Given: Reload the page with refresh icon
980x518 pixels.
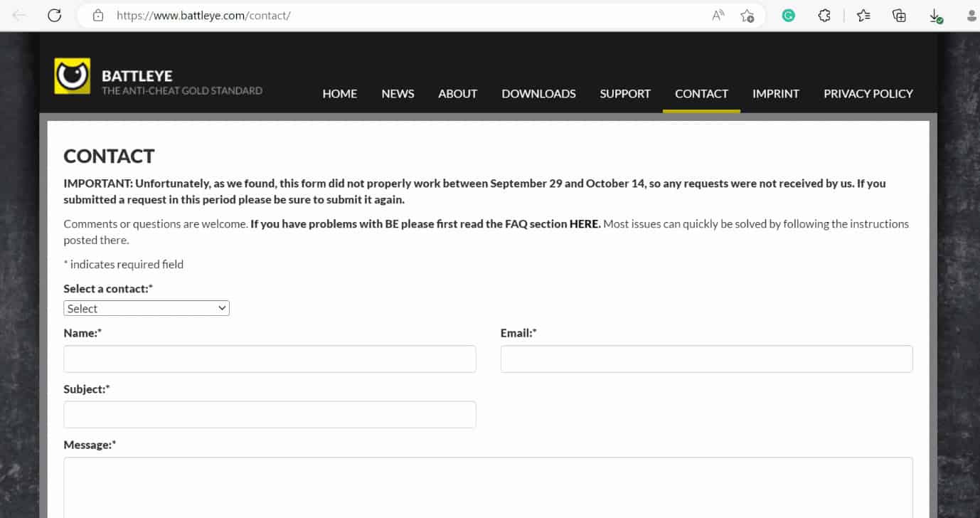Looking at the screenshot, I should pos(55,15).
